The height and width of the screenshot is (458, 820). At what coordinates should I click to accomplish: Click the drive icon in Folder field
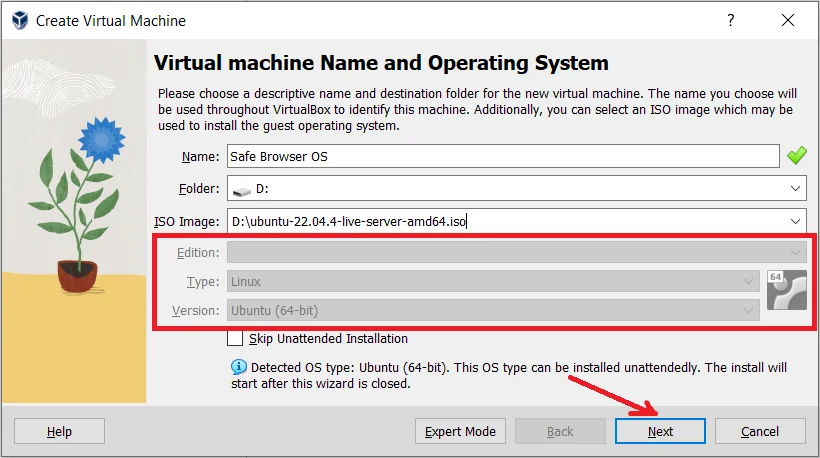pos(242,190)
